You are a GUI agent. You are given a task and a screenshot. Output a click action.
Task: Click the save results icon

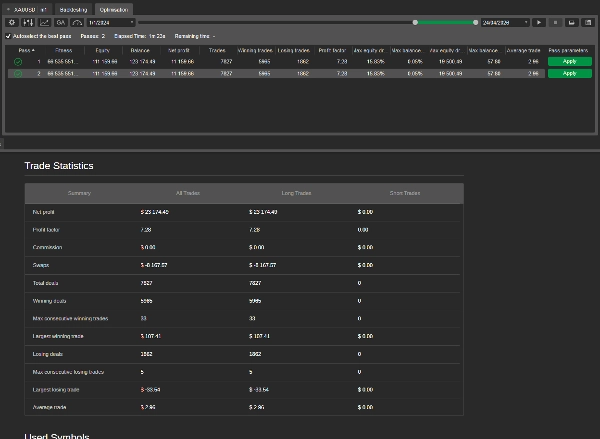(x=571, y=22)
